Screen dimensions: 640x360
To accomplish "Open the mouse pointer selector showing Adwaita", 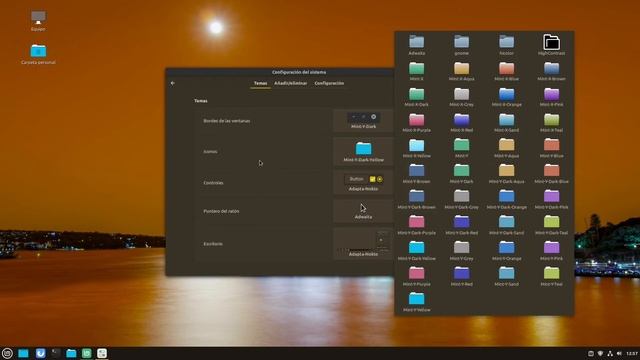I will coord(363,211).
